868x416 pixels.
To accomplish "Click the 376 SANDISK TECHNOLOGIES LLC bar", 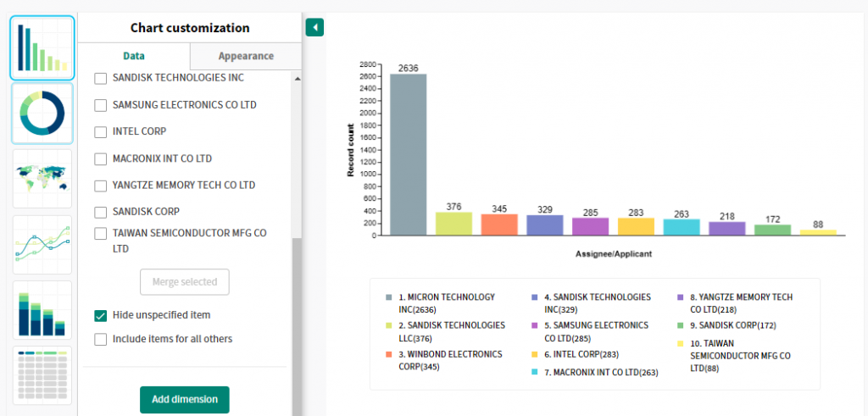I will [x=453, y=224].
